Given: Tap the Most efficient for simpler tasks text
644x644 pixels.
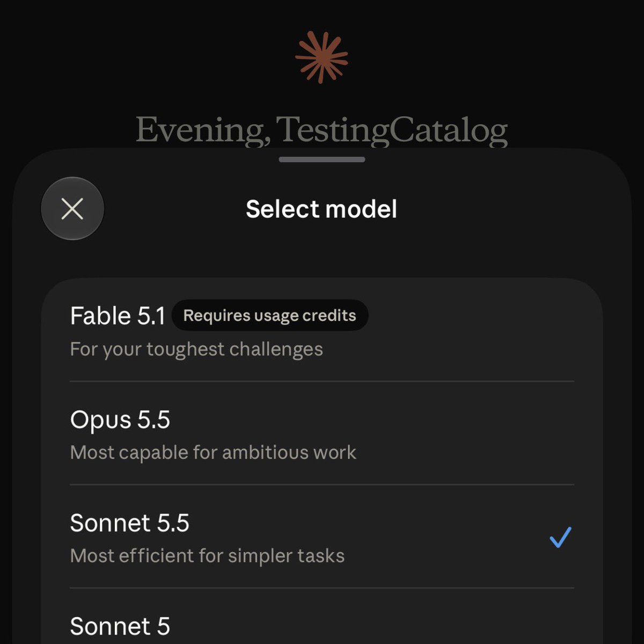Looking at the screenshot, I should pyautogui.click(x=207, y=555).
